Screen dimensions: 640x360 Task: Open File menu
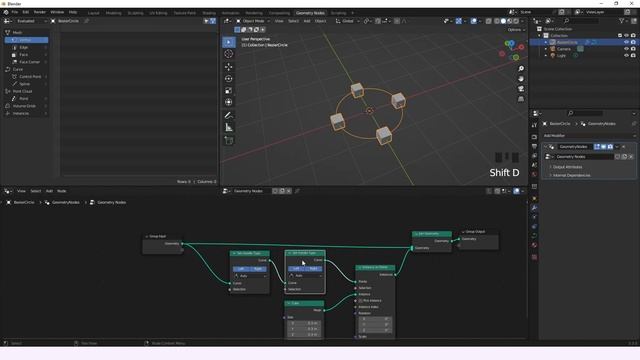pyautogui.click(x=15, y=12)
